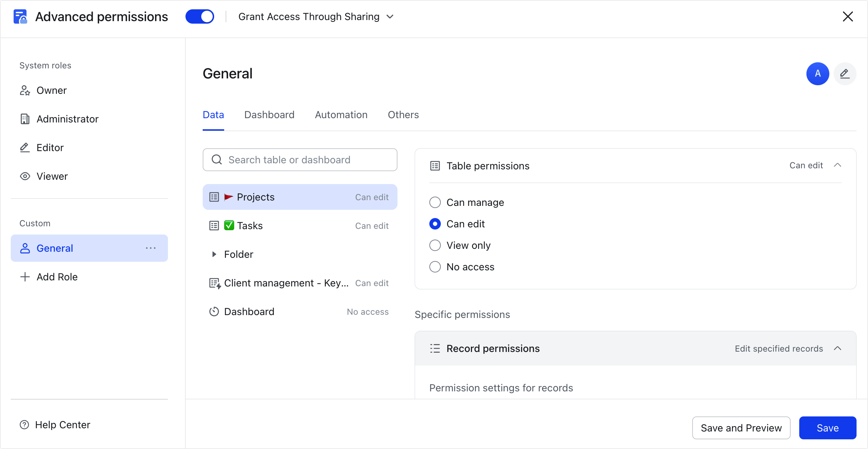Disable the Advanced permissions toggle
Image resolution: width=868 pixels, height=449 pixels.
click(x=199, y=16)
